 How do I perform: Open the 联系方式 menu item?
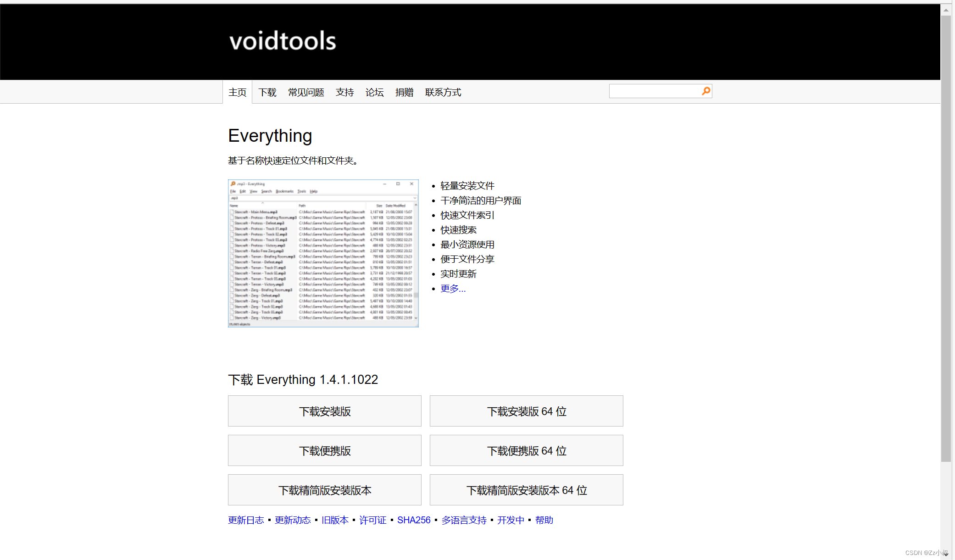click(x=443, y=92)
